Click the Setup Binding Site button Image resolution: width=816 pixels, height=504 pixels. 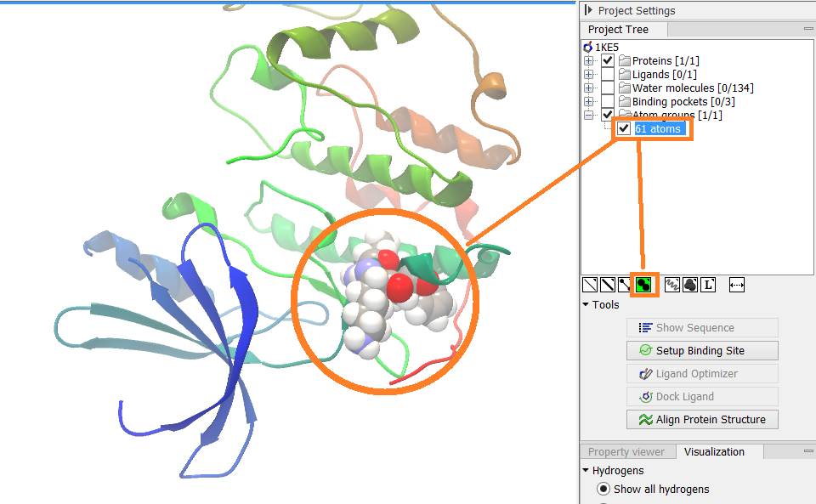tap(702, 350)
